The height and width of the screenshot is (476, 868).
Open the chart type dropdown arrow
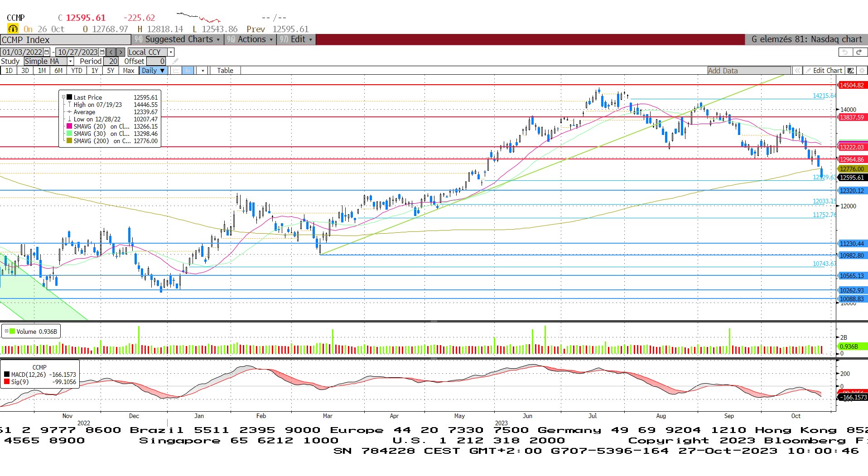[203, 71]
